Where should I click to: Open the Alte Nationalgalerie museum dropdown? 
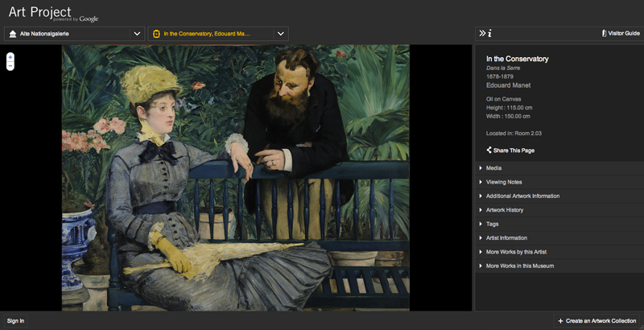tap(137, 34)
